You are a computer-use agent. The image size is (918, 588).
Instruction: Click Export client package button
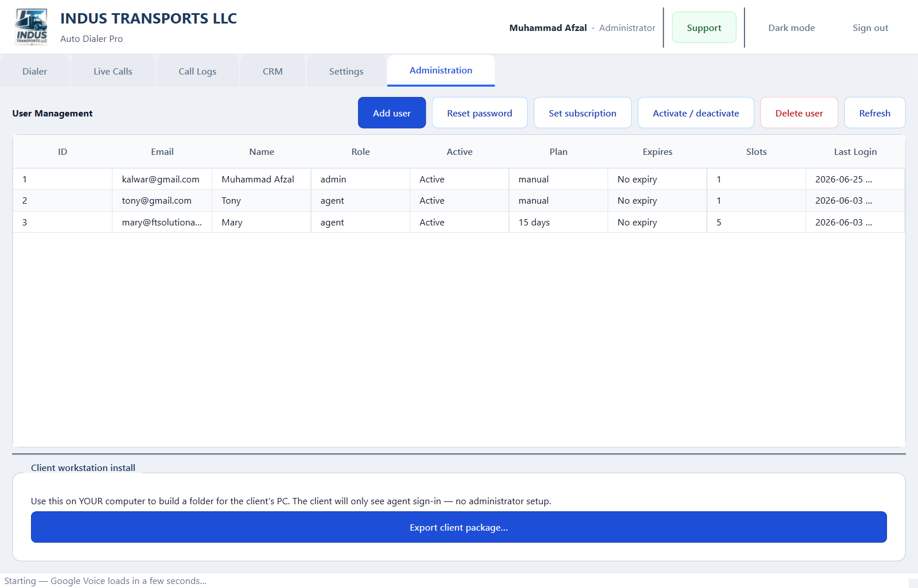pyautogui.click(x=459, y=527)
